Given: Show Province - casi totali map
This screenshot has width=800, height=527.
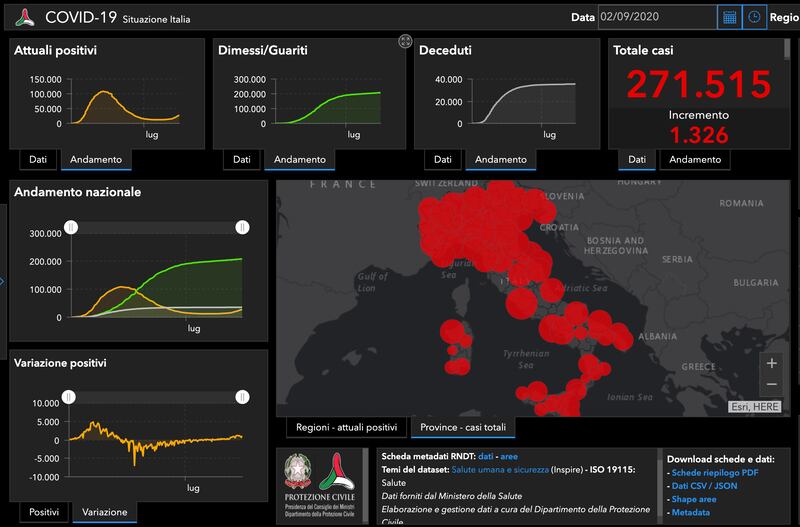Looking at the screenshot, I should pyautogui.click(x=463, y=427).
